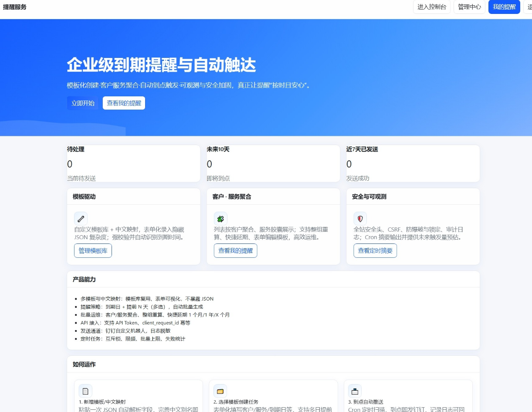Select 我的提醒 in the top navigation
Image resolution: width=532 pixels, height=412 pixels.
click(x=504, y=7)
